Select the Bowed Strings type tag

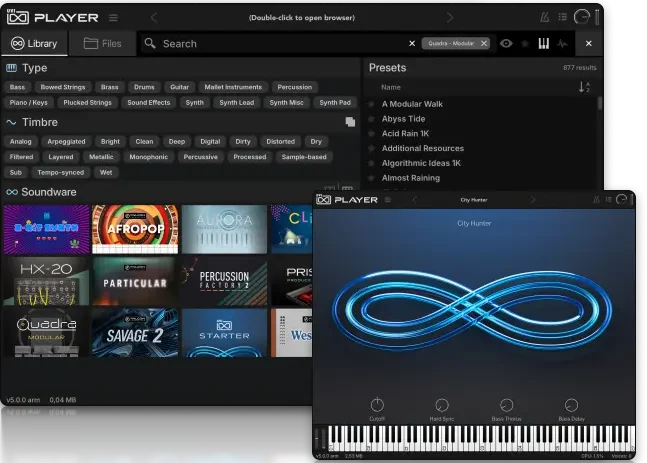(x=63, y=87)
